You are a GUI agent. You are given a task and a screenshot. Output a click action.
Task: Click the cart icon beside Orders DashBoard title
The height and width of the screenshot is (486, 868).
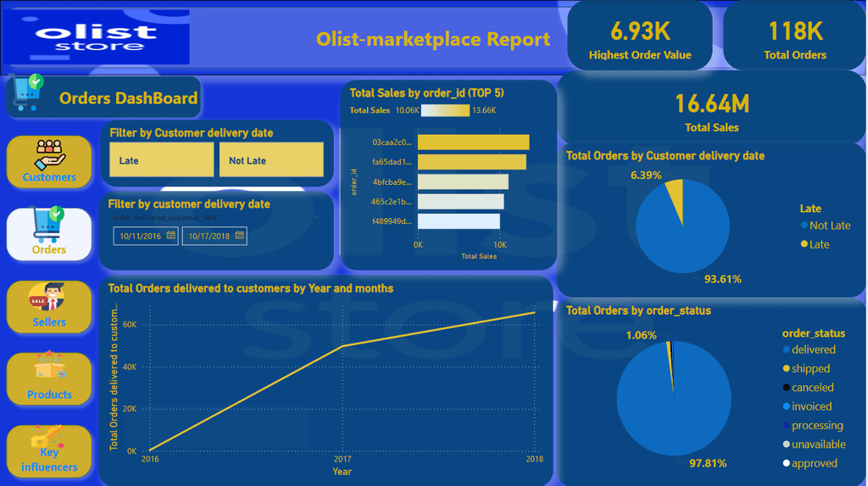[x=28, y=92]
